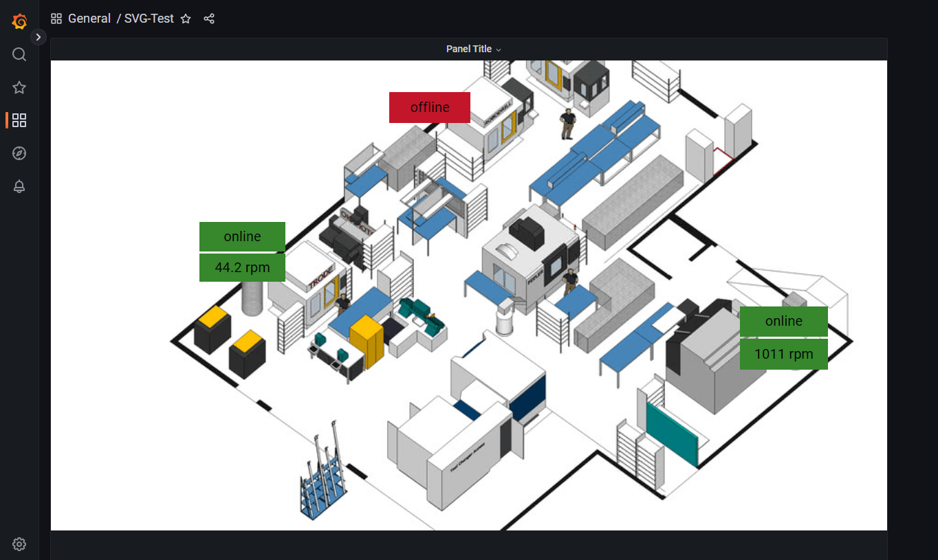Click the dashboards grid icon beside breadcrumb

(56, 18)
